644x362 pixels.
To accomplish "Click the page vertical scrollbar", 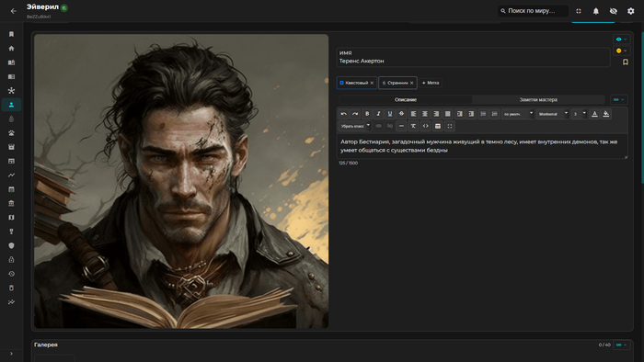I will click(x=642, y=107).
